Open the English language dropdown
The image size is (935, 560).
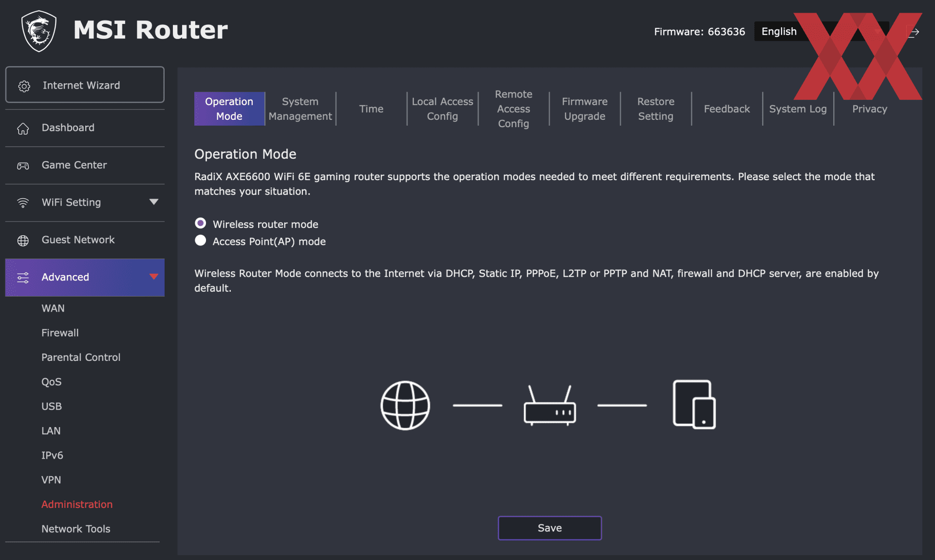click(821, 31)
